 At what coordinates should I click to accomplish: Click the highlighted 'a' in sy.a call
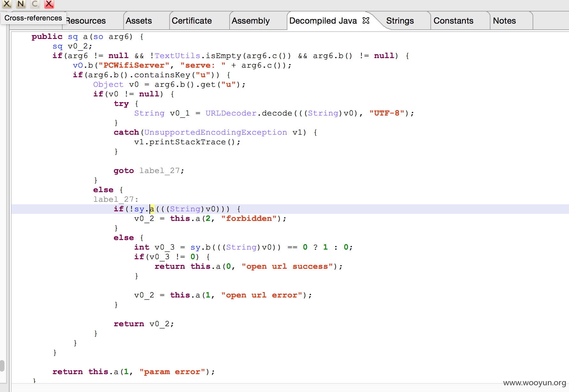pos(152,209)
